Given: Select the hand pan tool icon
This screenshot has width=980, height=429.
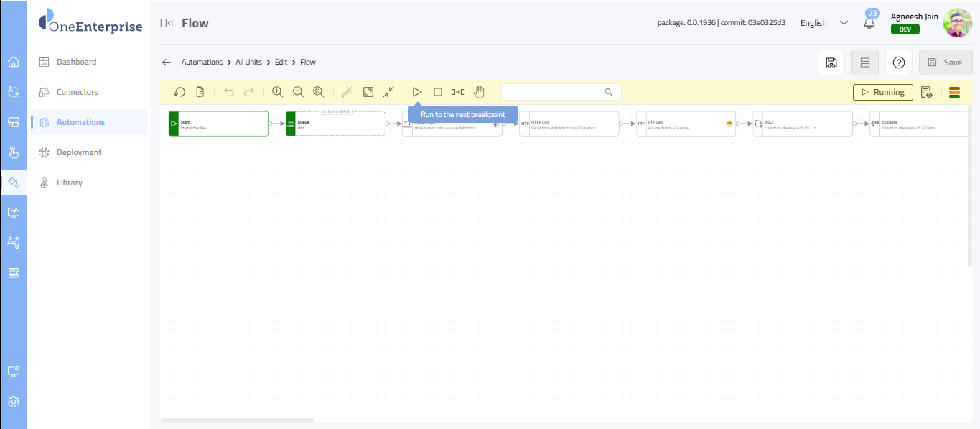Looking at the screenshot, I should (479, 92).
